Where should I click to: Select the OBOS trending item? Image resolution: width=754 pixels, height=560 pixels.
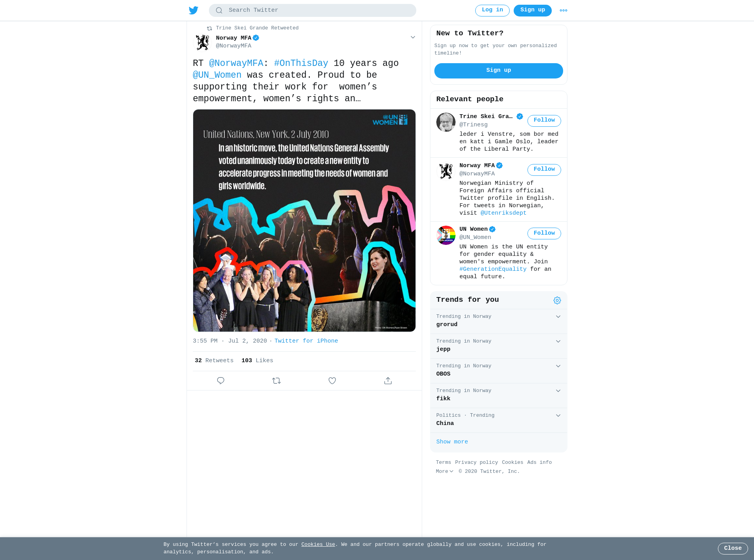[499, 370]
